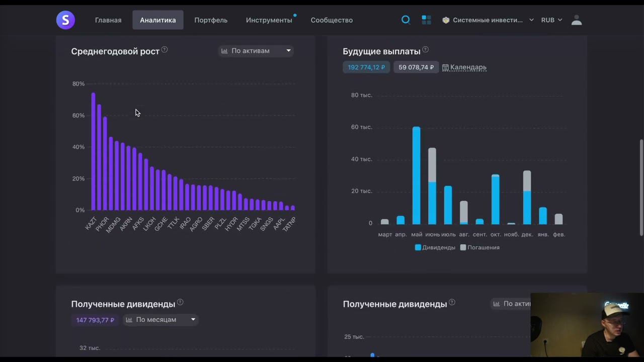The image size is (644, 362).
Task: Click the May dividends bar
Action: pos(416,175)
